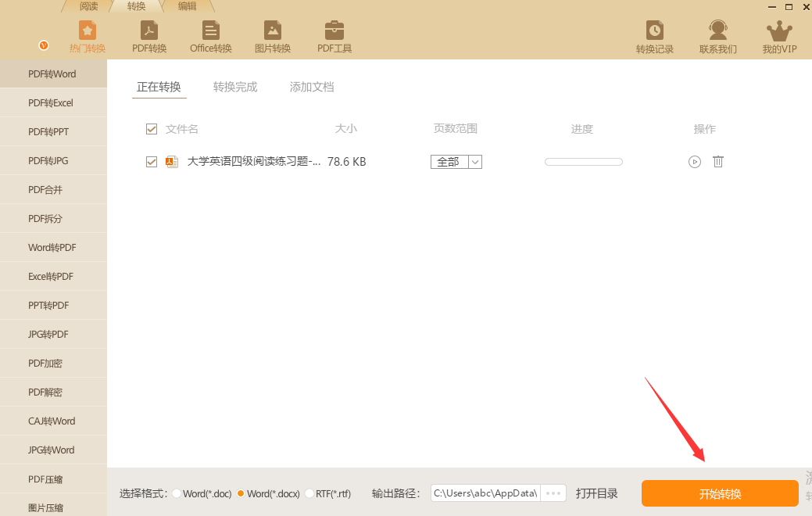Click the 大小 column header
812x516 pixels.
(346, 128)
